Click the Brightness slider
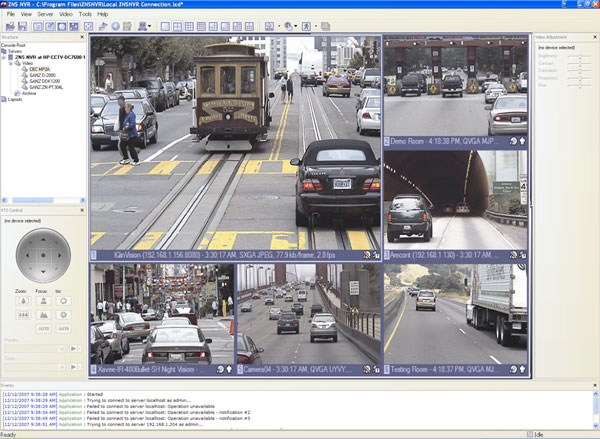600x439 pixels. coord(580,56)
